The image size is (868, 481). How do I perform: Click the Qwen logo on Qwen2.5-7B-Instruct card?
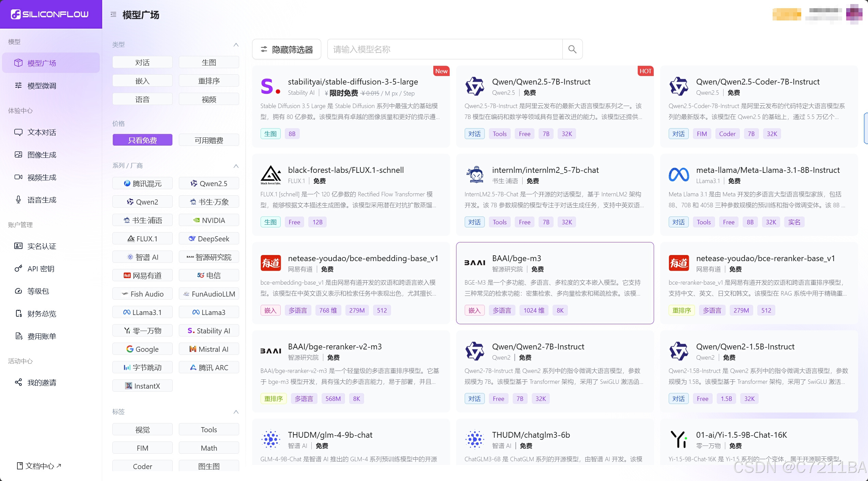point(475,86)
